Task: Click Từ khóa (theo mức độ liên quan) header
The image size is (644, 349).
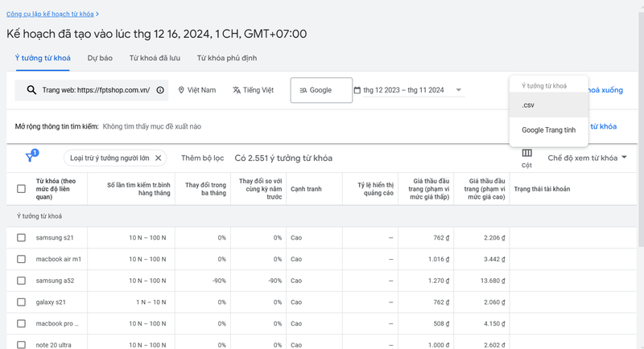Action: pyautogui.click(x=56, y=189)
